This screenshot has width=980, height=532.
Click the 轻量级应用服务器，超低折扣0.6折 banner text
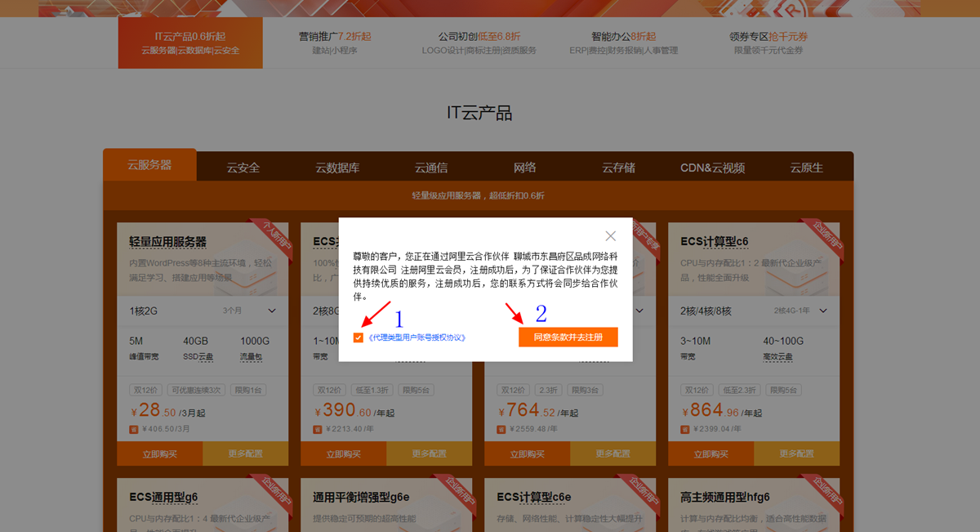479,196
